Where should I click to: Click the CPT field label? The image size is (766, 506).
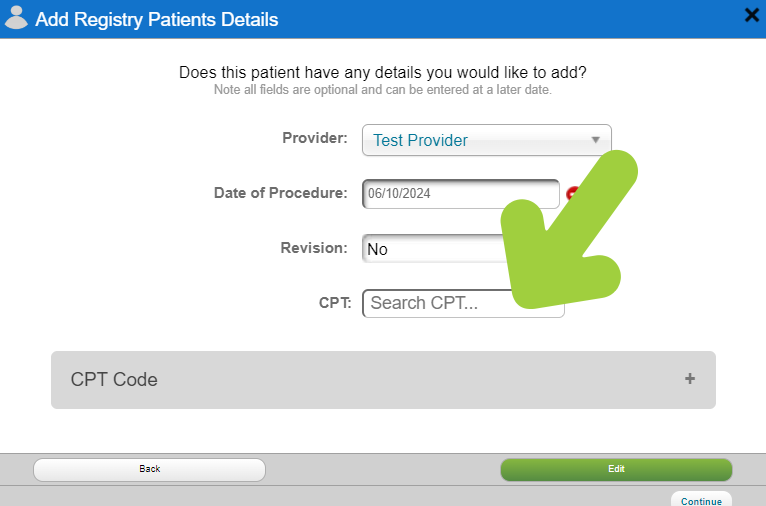(335, 303)
